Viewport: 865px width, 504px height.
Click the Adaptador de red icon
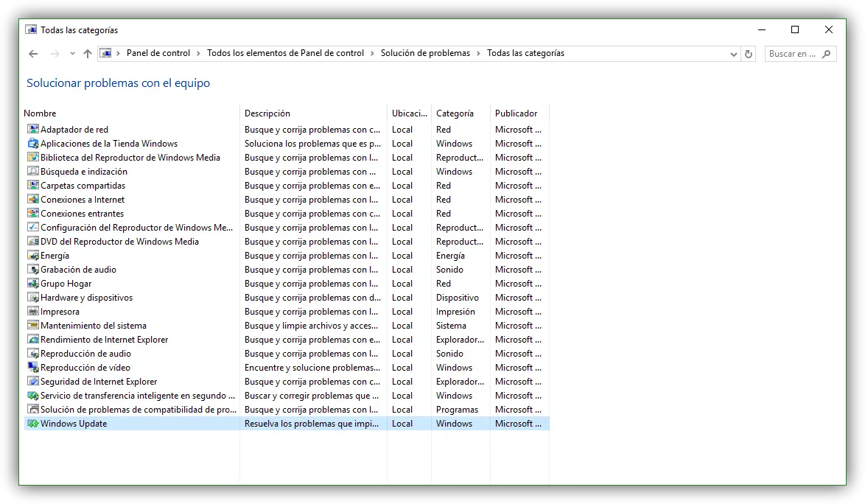coord(33,129)
